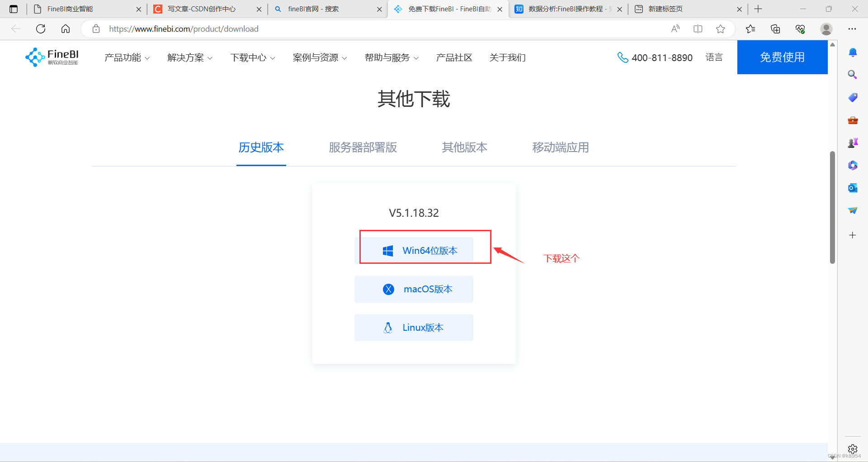Expand the 解决方案 navigation dropdown

tap(189, 57)
